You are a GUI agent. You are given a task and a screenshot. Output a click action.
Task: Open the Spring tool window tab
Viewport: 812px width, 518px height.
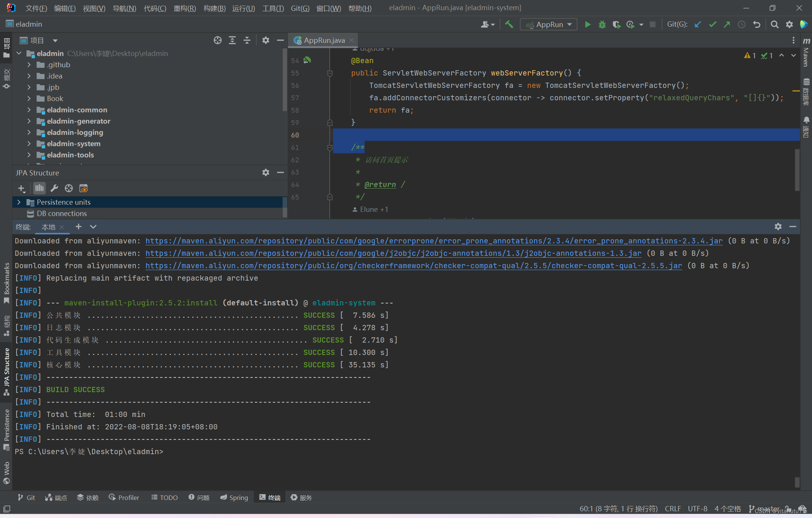pyautogui.click(x=234, y=497)
